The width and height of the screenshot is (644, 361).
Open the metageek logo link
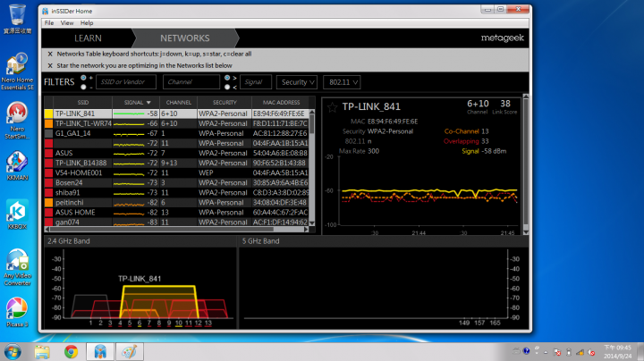[503, 38]
